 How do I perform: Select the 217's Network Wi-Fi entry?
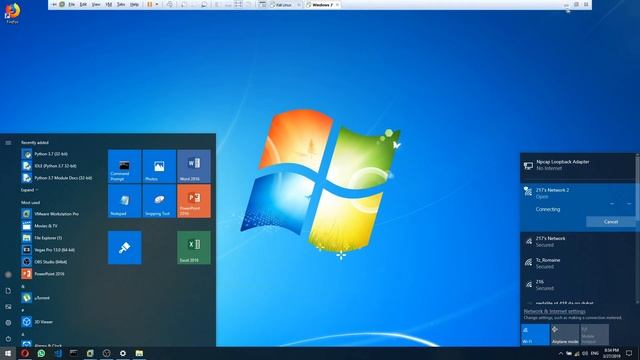click(578, 242)
